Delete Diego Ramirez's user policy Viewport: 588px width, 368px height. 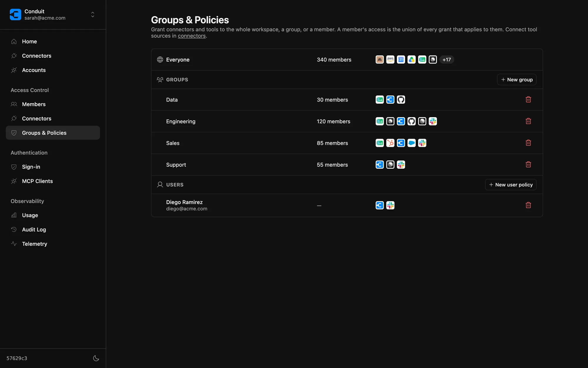click(528, 205)
